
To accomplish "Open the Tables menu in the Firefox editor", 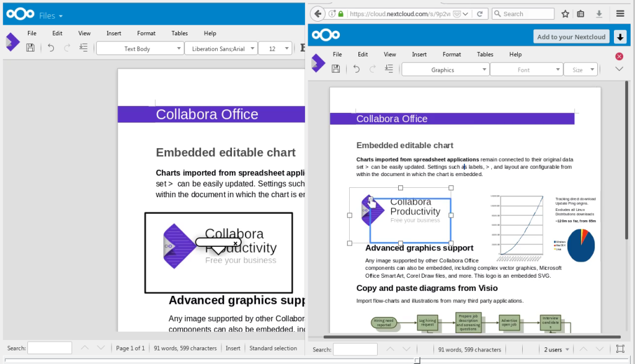I will [x=485, y=55].
